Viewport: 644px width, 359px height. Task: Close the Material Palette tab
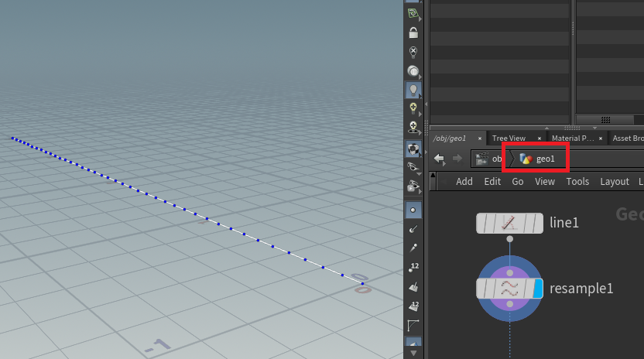click(601, 138)
